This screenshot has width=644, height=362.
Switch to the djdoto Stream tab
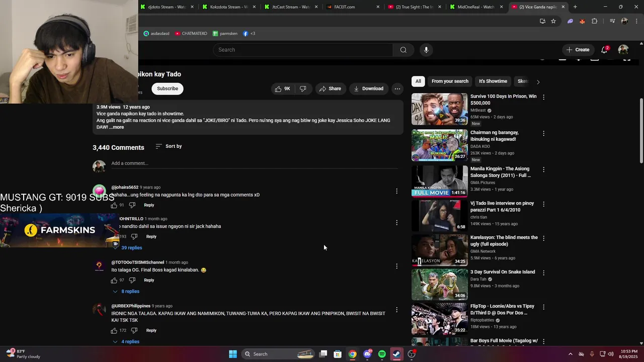pos(167,7)
